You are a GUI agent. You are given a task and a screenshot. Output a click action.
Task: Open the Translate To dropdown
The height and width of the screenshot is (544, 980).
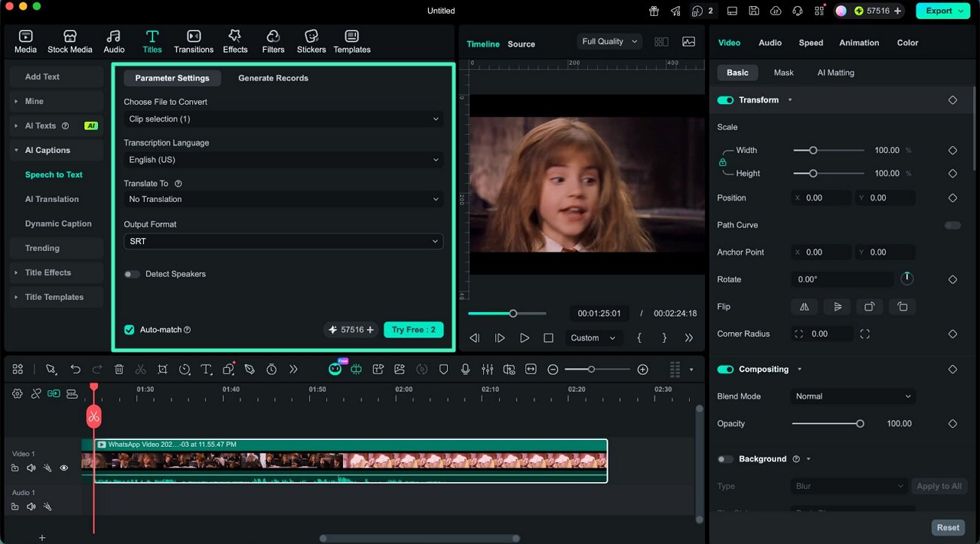(x=283, y=199)
